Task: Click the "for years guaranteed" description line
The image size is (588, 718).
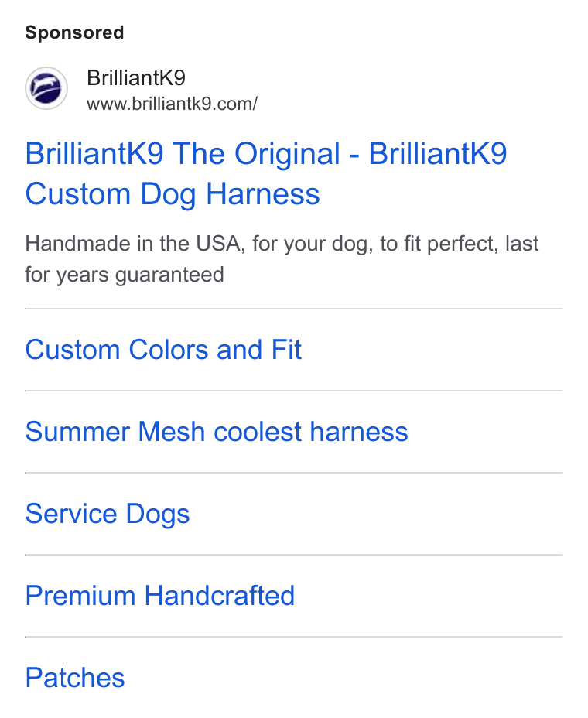Action: (124, 275)
